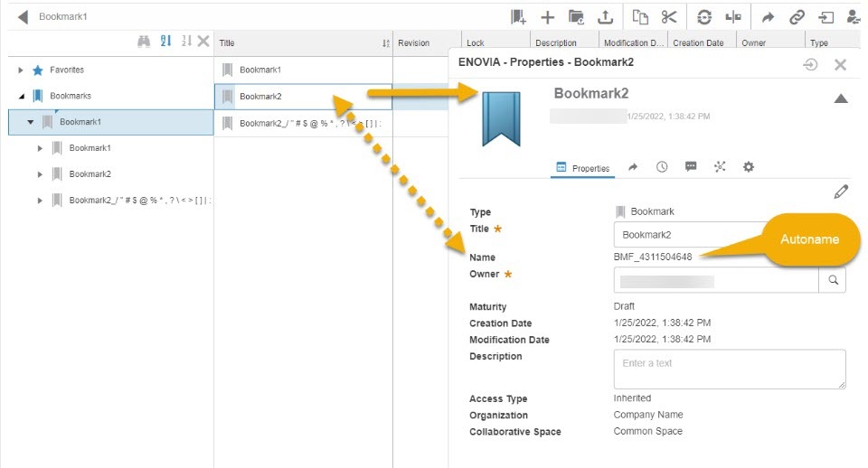Viewport: 868px width, 468px height.
Task: Expand child Bookmark1 node in tree
Action: click(40, 148)
